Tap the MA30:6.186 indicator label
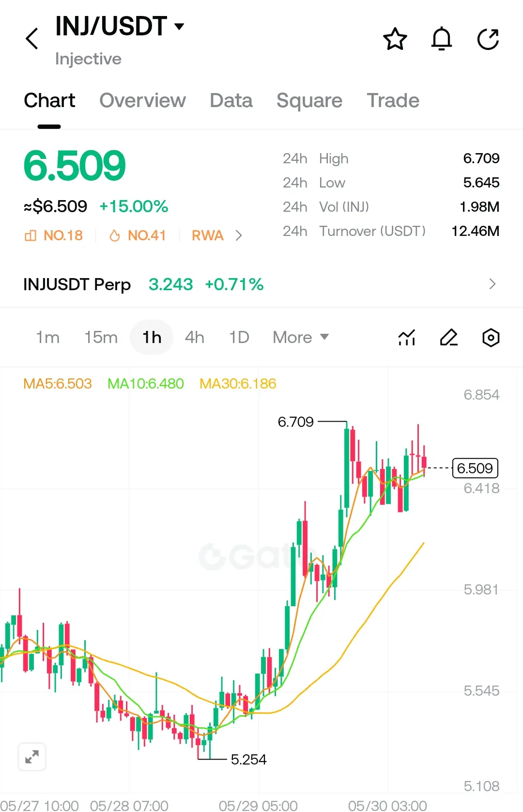The image size is (523, 812). coord(238,384)
